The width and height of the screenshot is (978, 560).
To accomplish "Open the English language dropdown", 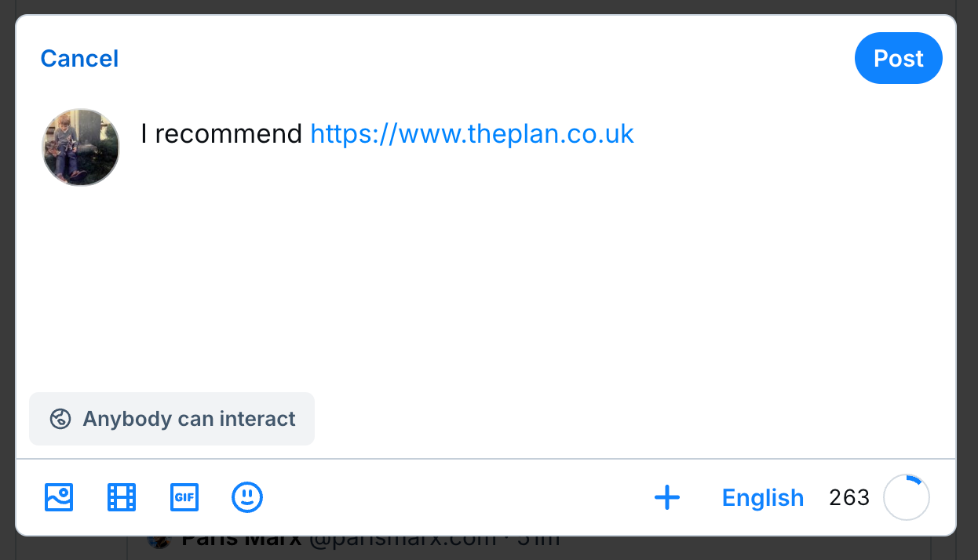I will (762, 497).
